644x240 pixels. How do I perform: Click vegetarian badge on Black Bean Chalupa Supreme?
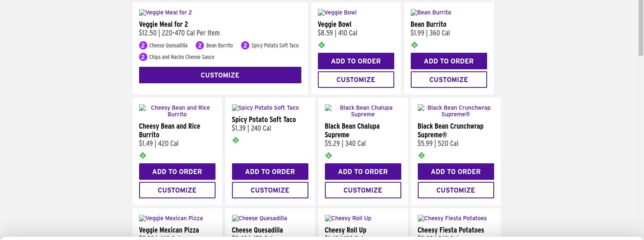coord(329,155)
